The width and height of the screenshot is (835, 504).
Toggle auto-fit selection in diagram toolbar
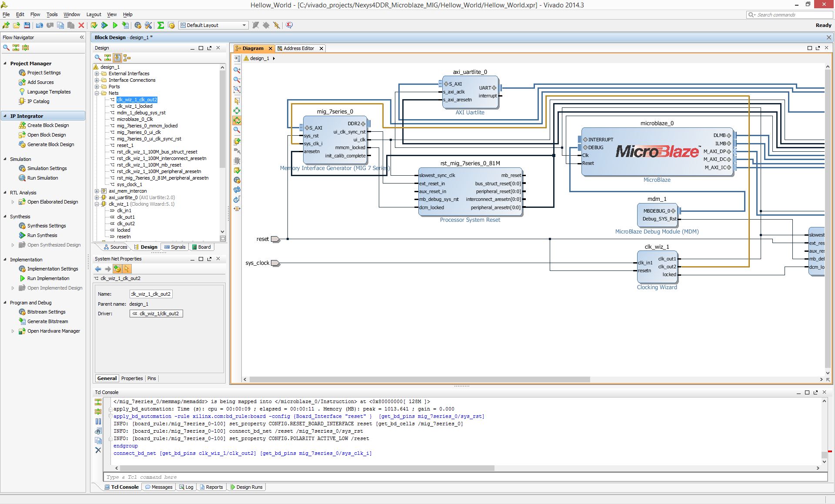coord(237,120)
